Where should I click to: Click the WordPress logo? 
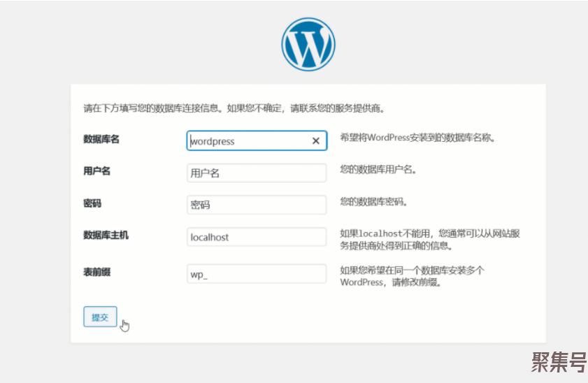(x=308, y=44)
